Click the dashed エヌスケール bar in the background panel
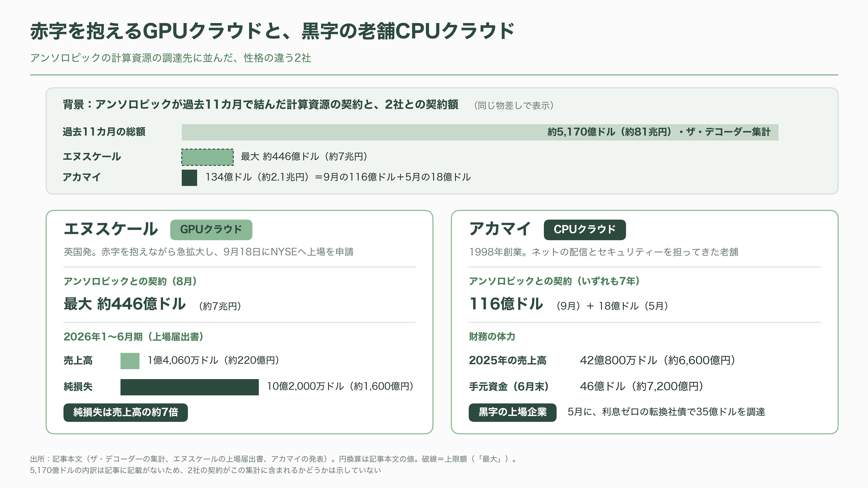 208,157
